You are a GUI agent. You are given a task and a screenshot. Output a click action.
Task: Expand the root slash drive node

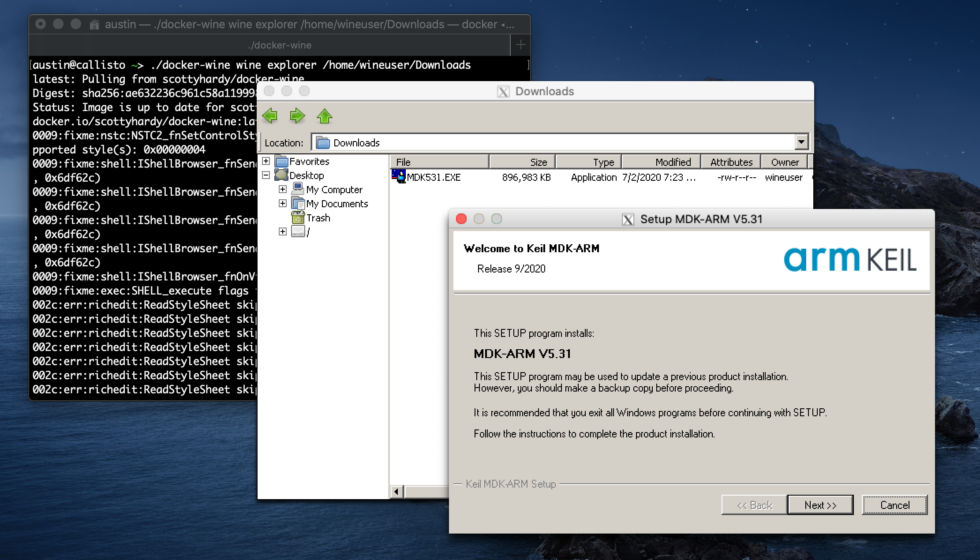[x=283, y=231]
